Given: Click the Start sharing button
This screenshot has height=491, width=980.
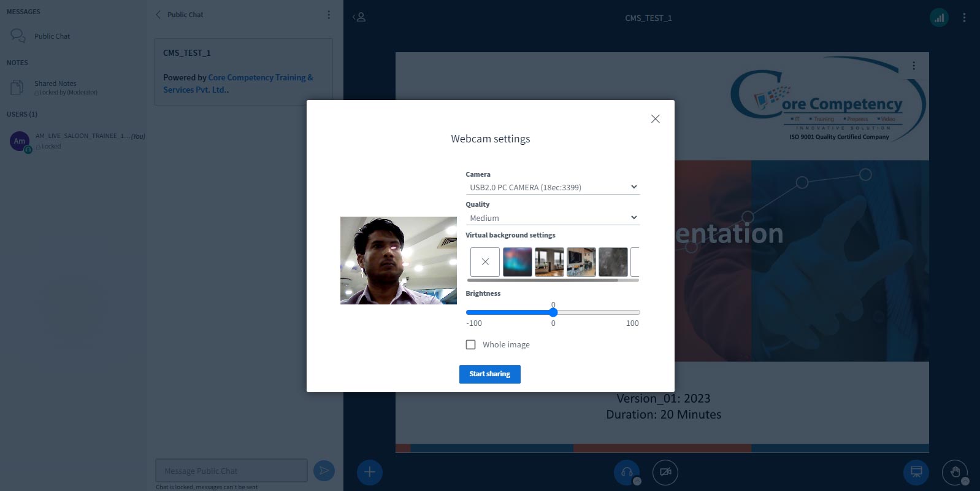Looking at the screenshot, I should 490,374.
